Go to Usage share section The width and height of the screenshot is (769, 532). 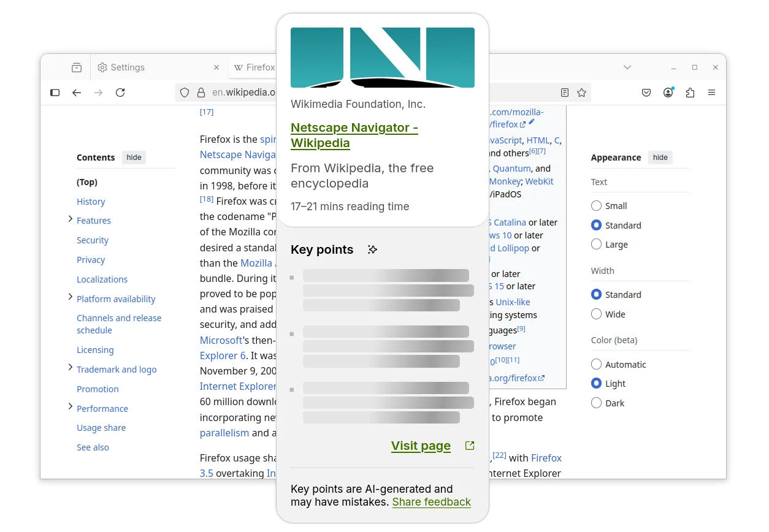101,428
